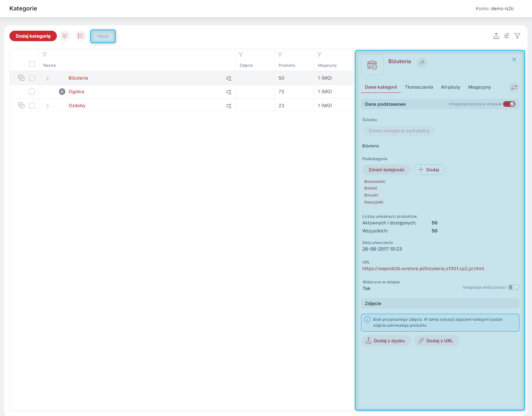Image resolution: width=532 pixels, height=416 pixels.
Task: Click the top-right funnel filter icon
Action: point(517,36)
